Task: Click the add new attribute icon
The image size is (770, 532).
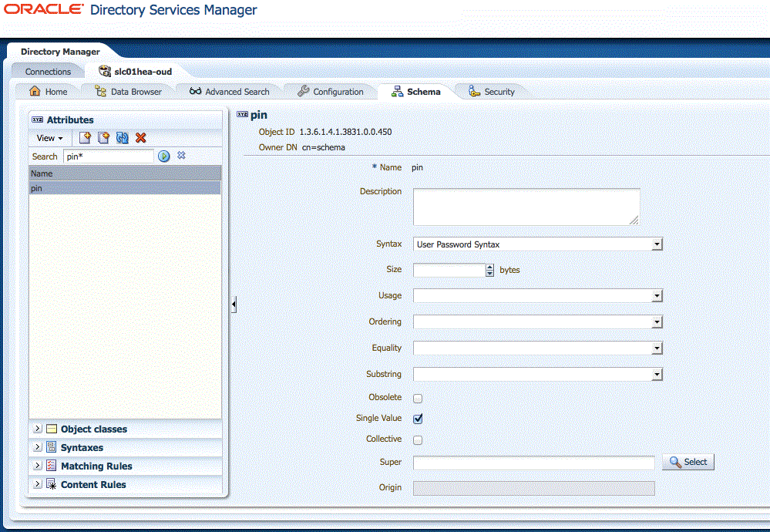Action: click(x=85, y=138)
